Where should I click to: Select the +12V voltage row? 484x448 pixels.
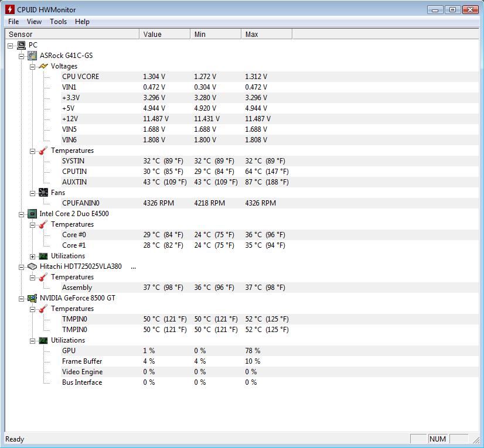[x=270, y=119]
